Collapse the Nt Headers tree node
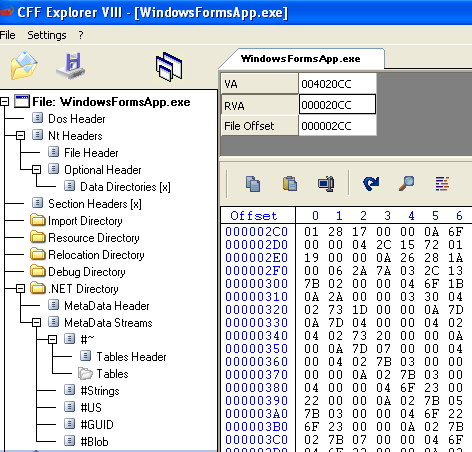The height and width of the screenshot is (452, 472). click(x=20, y=135)
